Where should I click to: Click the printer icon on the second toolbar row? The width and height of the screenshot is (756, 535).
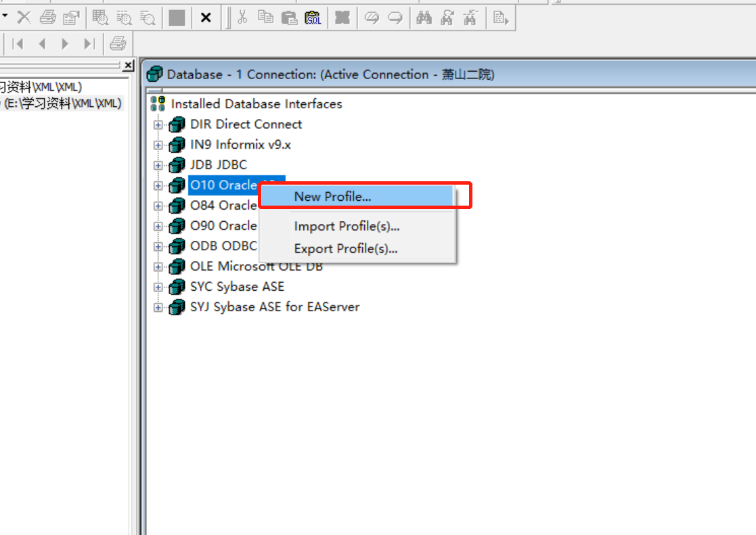[116, 43]
